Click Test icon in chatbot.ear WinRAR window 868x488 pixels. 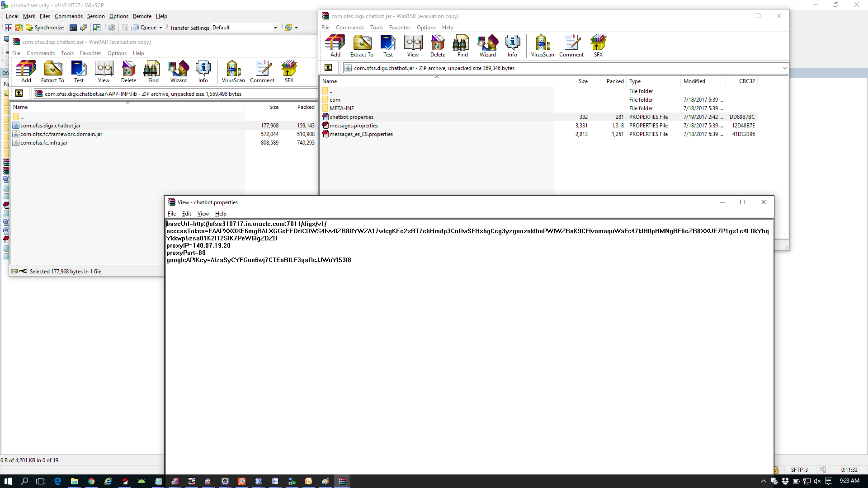coord(79,71)
